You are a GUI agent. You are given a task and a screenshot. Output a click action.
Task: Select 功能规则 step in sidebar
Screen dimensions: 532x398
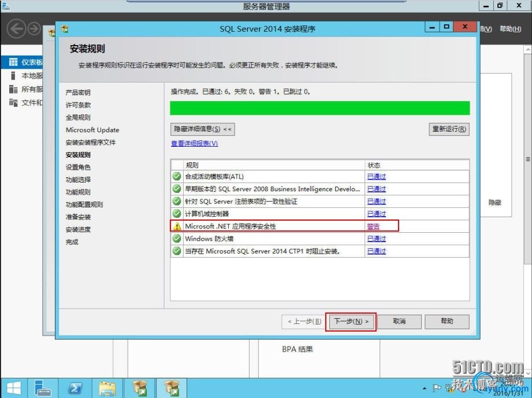78,192
